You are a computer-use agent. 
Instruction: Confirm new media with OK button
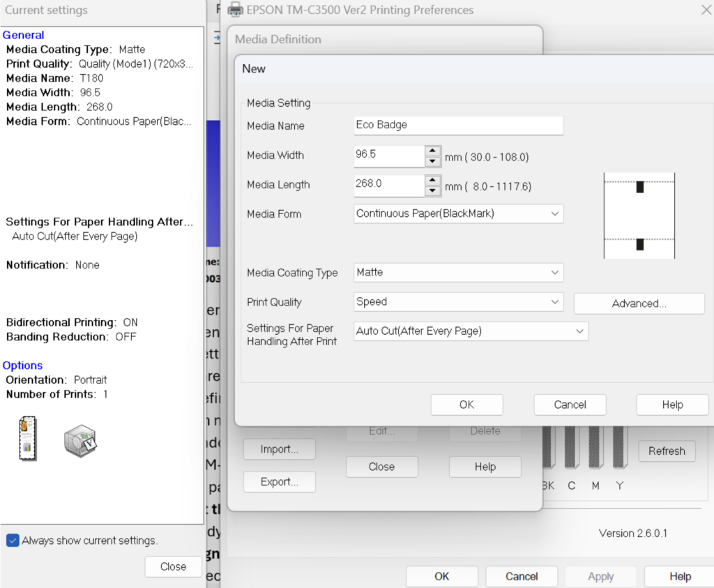pyautogui.click(x=466, y=405)
